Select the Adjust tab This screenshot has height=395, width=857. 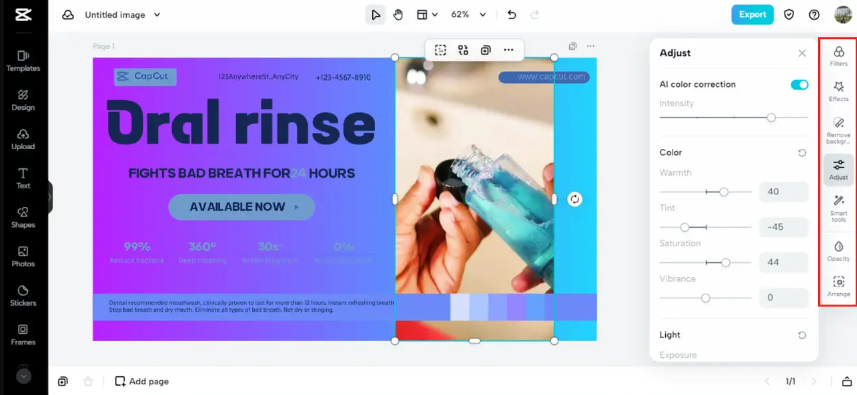pos(838,170)
